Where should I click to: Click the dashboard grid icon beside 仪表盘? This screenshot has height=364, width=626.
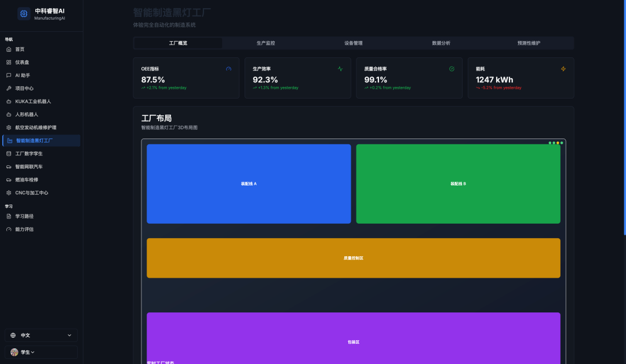point(9,62)
